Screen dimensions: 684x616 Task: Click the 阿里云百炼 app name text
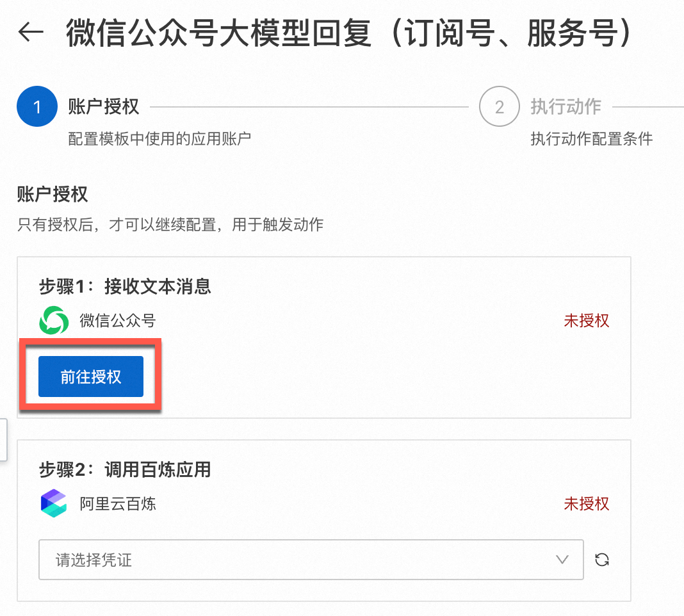[117, 503]
